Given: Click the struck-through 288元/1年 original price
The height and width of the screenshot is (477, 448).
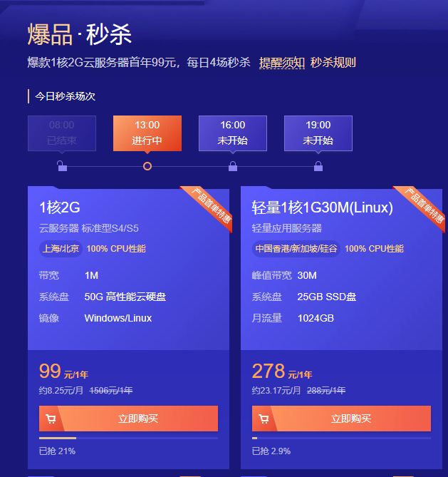Looking at the screenshot, I should coord(326,391).
